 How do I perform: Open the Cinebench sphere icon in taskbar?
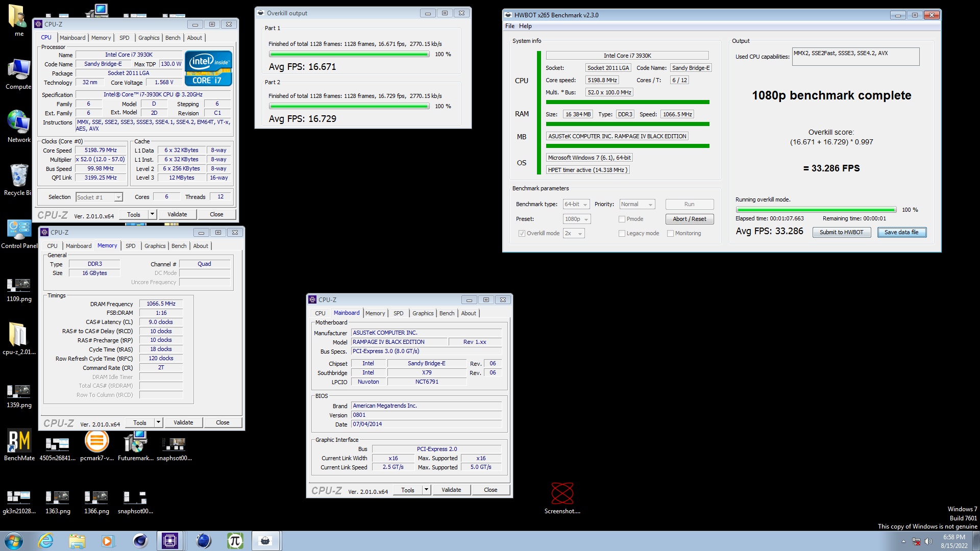tap(139, 541)
